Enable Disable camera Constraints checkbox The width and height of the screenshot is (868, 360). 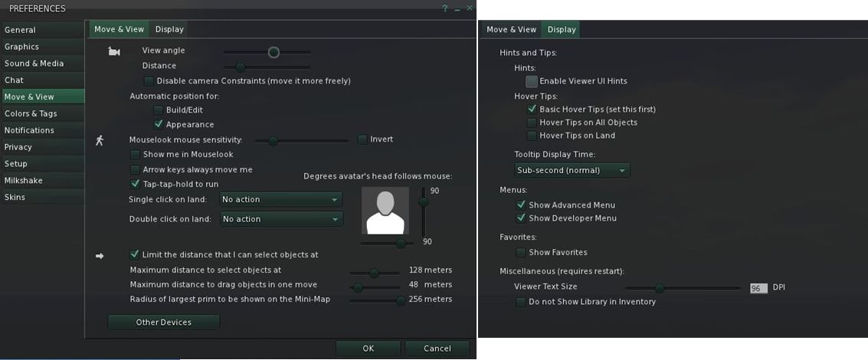click(x=149, y=81)
